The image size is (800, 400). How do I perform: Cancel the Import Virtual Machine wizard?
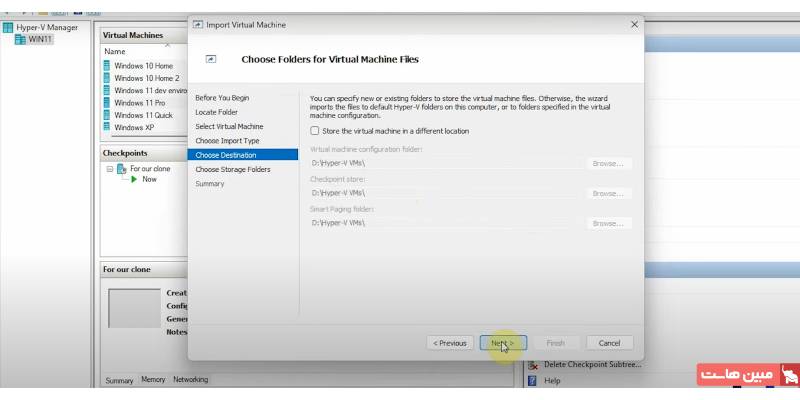click(609, 343)
